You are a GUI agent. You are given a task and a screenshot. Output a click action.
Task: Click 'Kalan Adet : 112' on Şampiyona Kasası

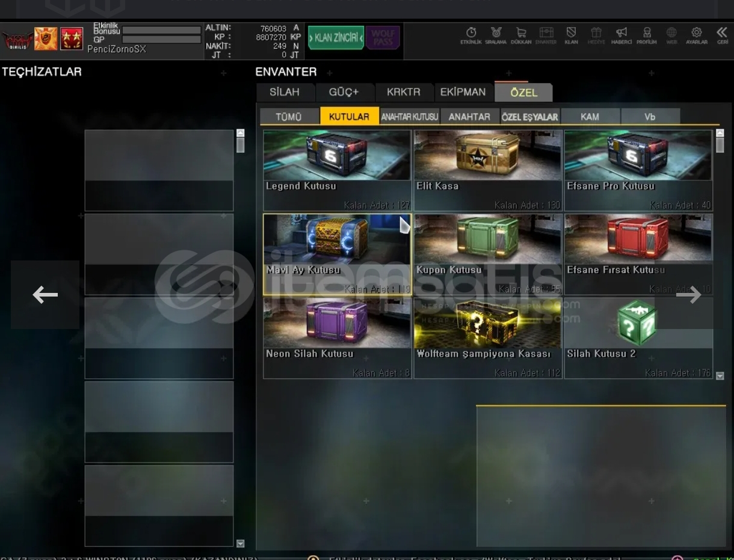pyautogui.click(x=527, y=373)
